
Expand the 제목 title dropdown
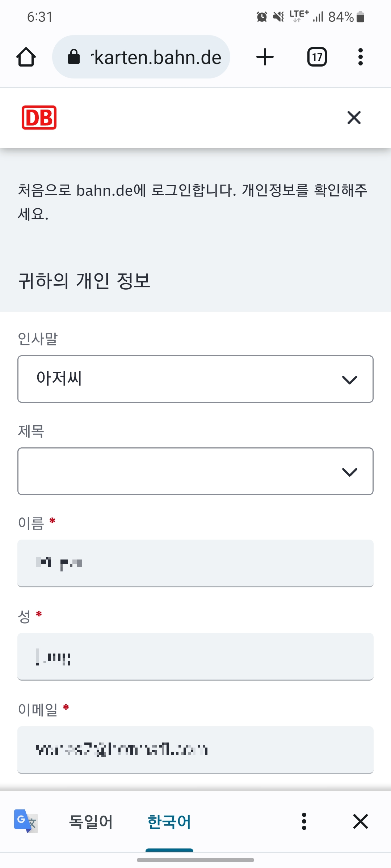coord(195,471)
